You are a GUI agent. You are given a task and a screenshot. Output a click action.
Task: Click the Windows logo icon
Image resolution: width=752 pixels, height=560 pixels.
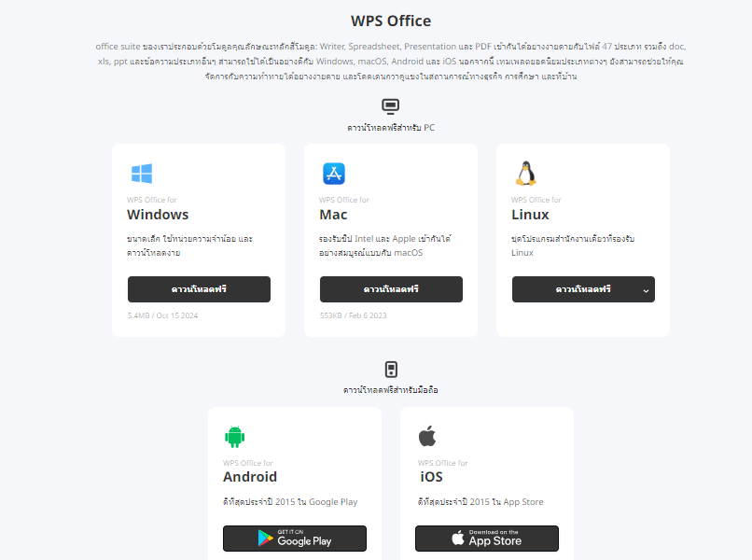(142, 174)
